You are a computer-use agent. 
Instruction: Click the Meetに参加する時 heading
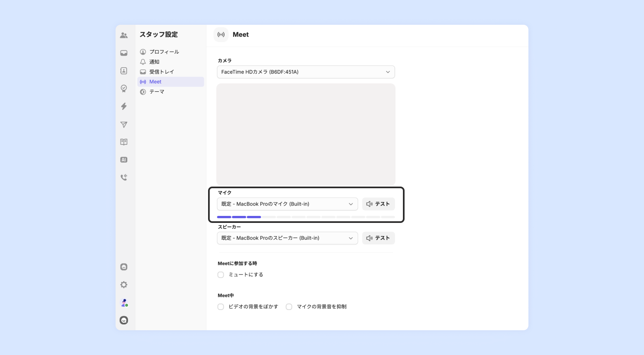tap(237, 263)
